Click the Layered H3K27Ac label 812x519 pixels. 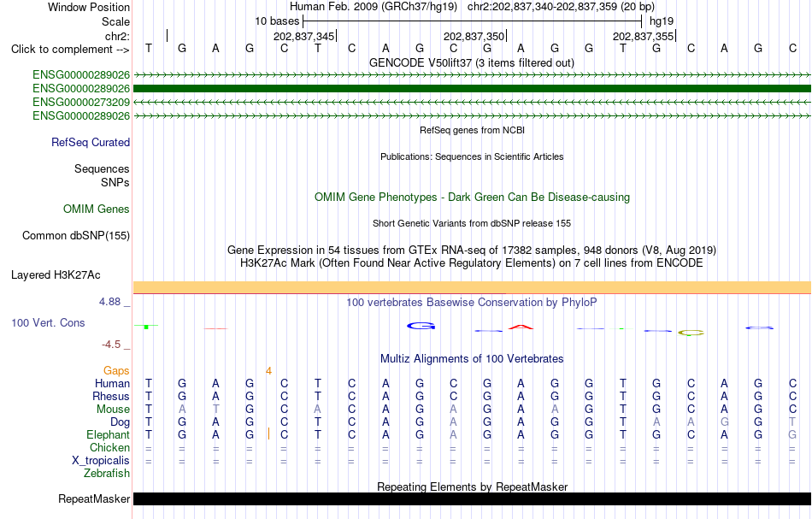tap(56, 275)
